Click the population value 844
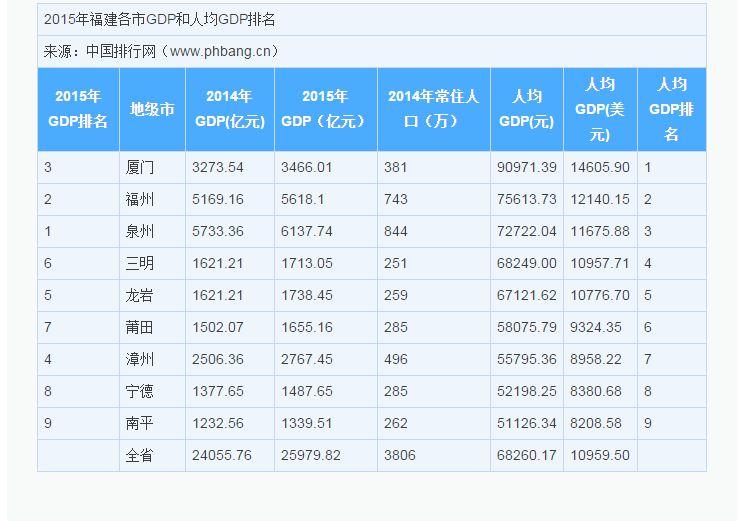This screenshot has height=521, width=740. 395,231
